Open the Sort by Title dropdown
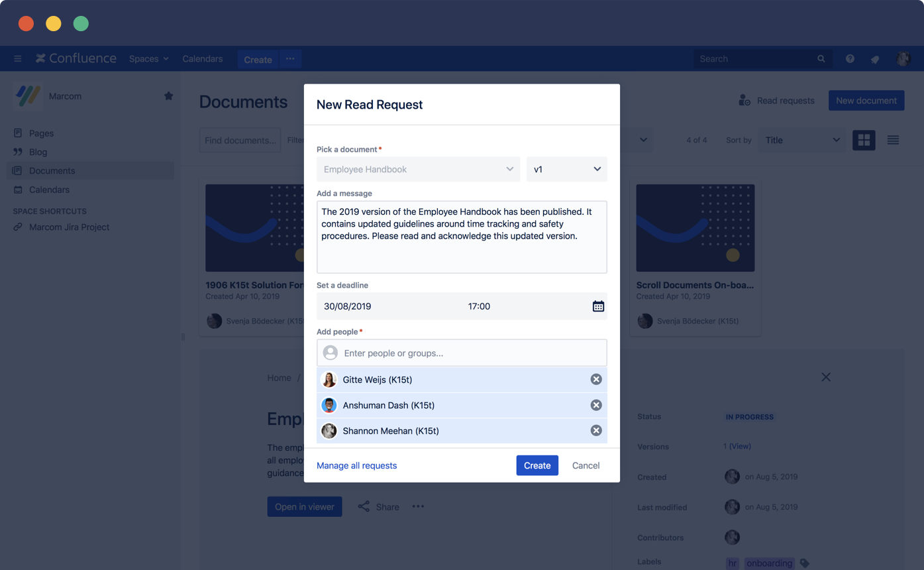Viewport: 924px width, 570px height. pos(802,140)
